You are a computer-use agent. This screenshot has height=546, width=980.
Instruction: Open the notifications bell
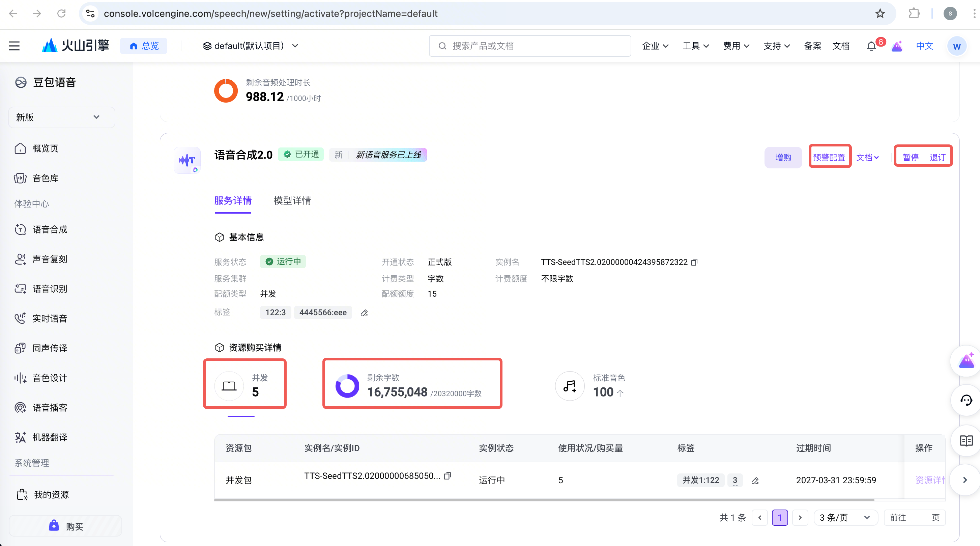871,46
